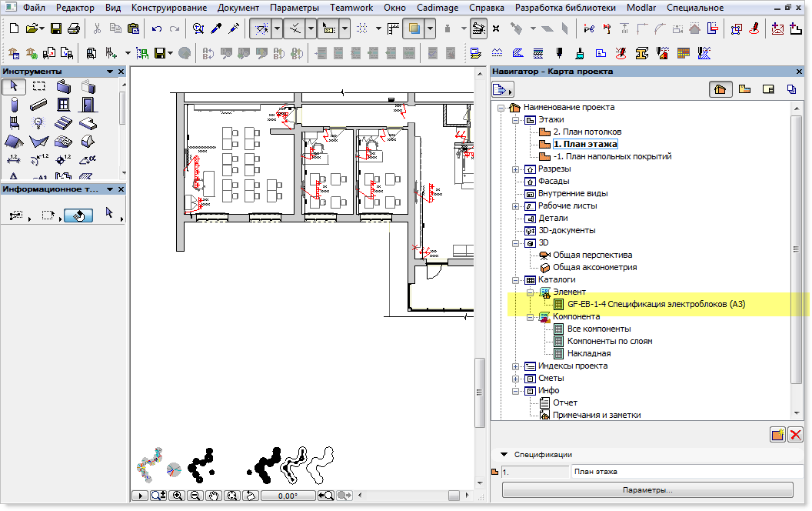
Task: Select the Lamp tool
Action: click(x=39, y=123)
